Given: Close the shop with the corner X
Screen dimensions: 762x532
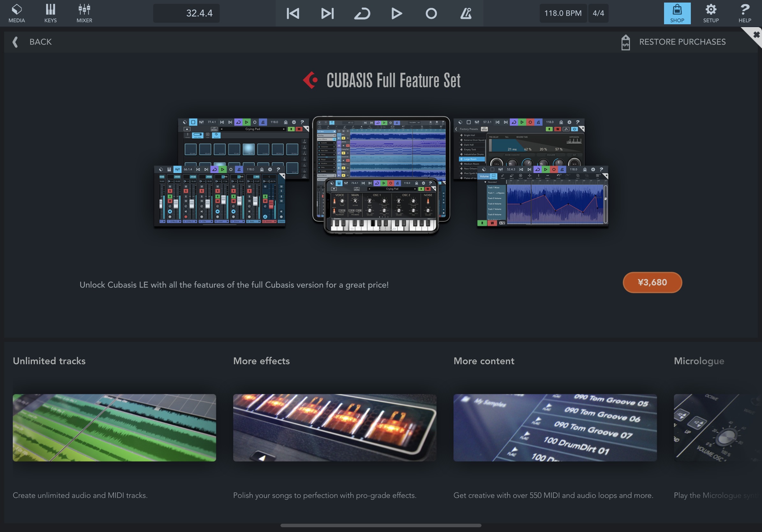Looking at the screenshot, I should (x=756, y=34).
